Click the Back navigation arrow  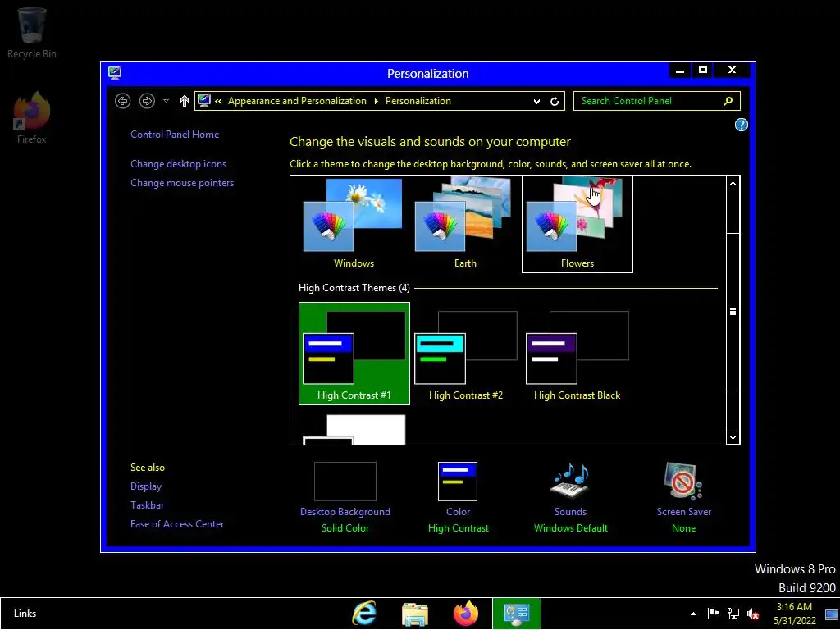(x=123, y=101)
